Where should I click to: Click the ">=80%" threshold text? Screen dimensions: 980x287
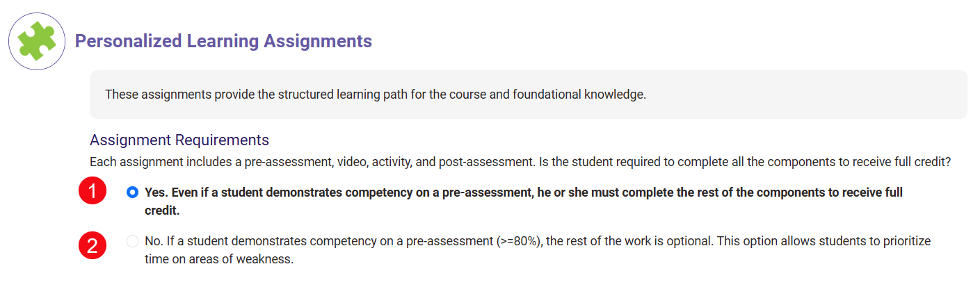click(x=520, y=241)
